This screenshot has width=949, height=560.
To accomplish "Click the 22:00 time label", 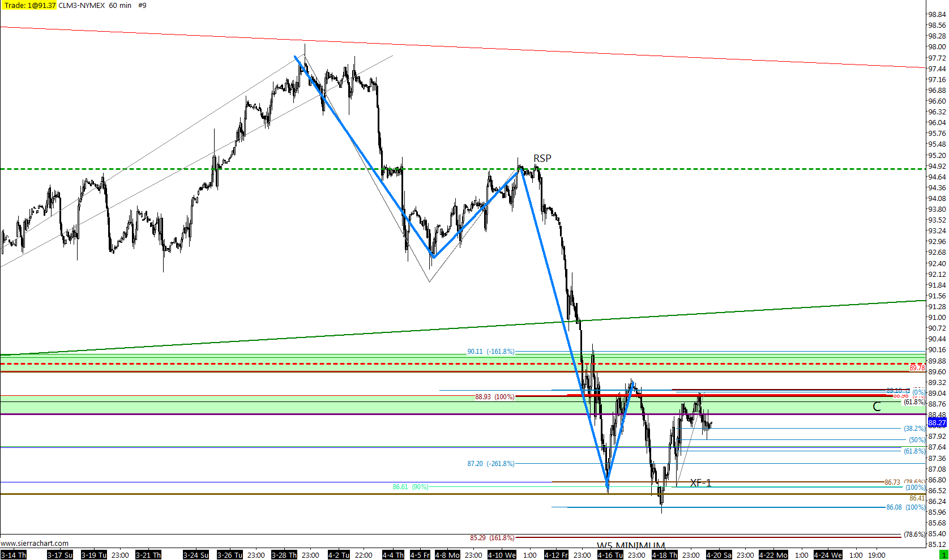I will tap(364, 555).
